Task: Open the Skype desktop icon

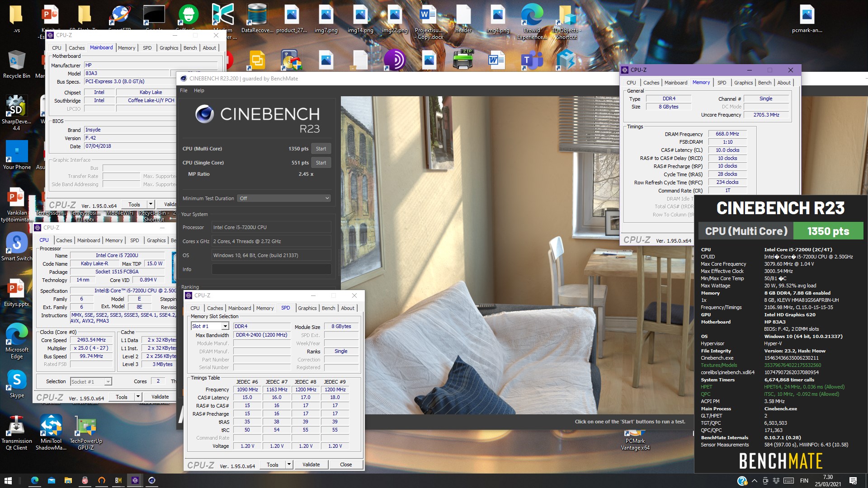Action: 17,384
